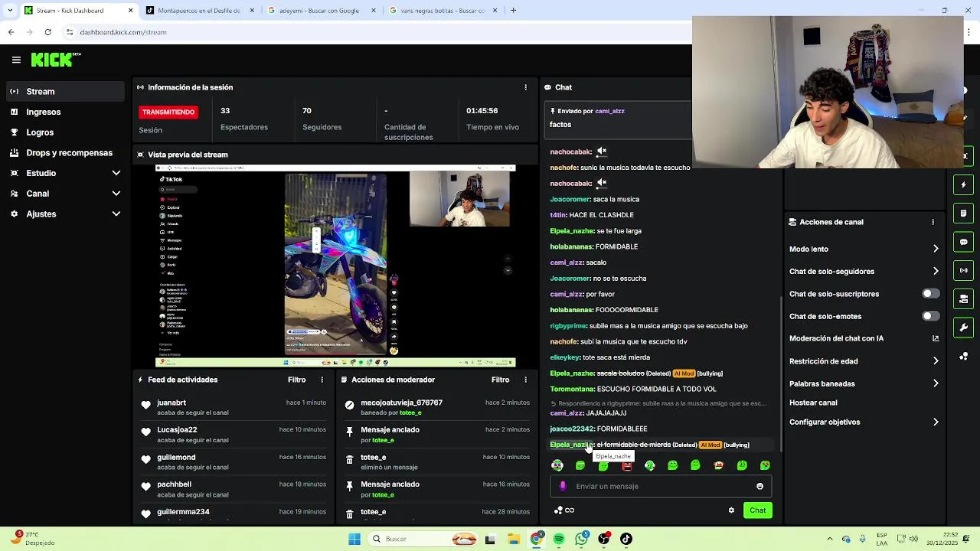The image size is (980, 551).
Task: Open Configurar objetivos options arrow
Action: pyautogui.click(x=935, y=422)
